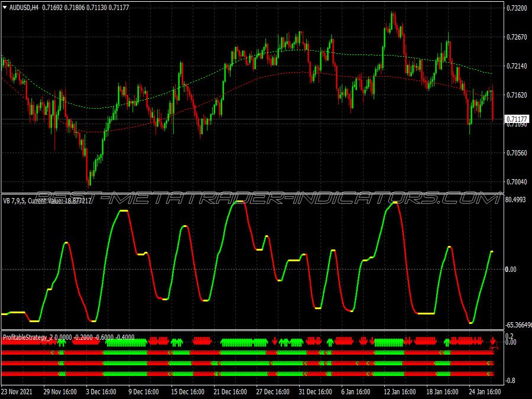Viewport: 532px width, 399px height.
Task: Click the 29 Nov 16:00 time label
Action: coord(60,391)
